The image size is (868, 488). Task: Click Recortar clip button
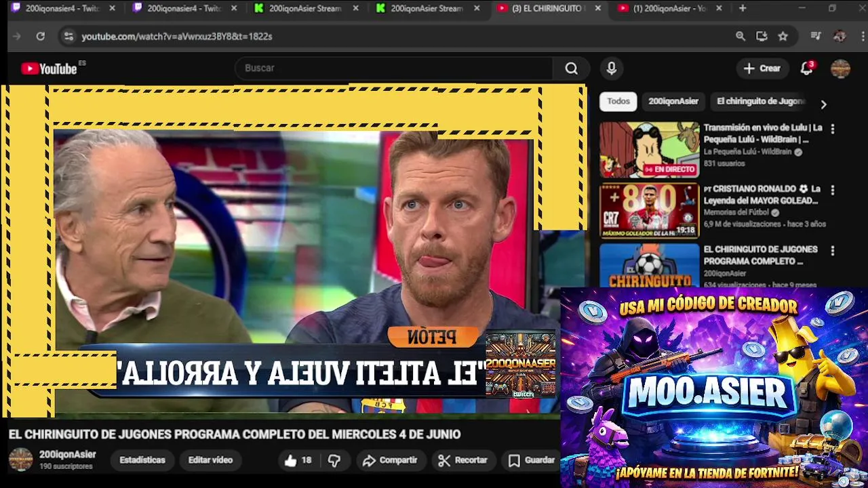463,460
